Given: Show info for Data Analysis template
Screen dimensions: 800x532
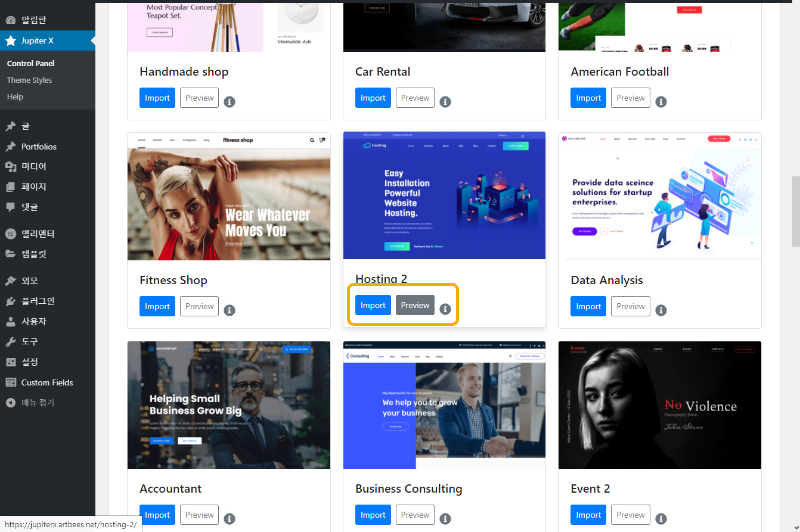Looking at the screenshot, I should 661,310.
